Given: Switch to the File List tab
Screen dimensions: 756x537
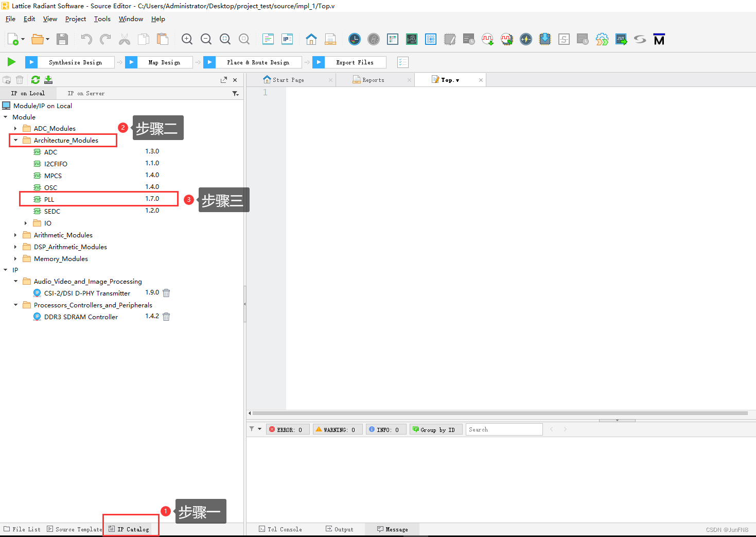Looking at the screenshot, I should coord(22,529).
